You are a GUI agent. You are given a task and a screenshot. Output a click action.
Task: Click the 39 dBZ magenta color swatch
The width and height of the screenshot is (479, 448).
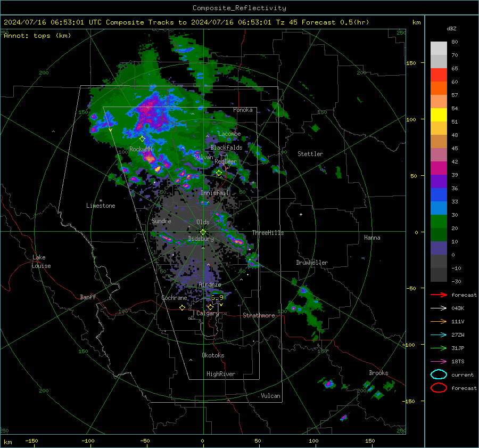[x=439, y=168]
